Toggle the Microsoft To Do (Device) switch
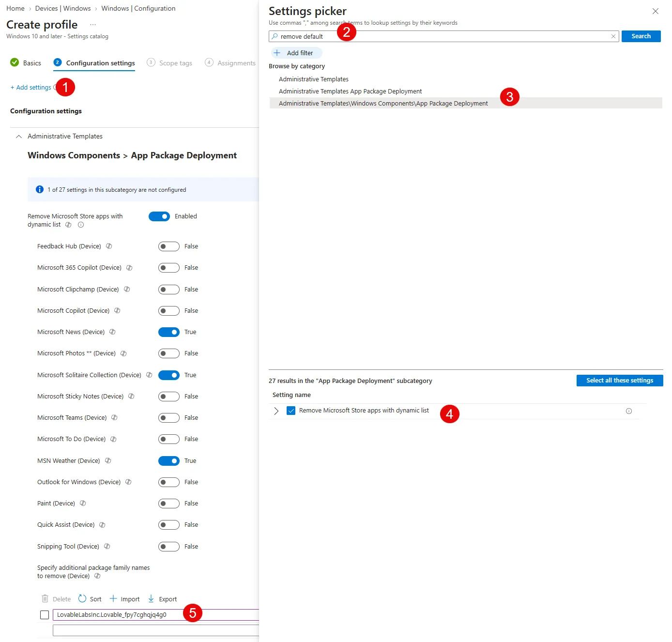 169,439
